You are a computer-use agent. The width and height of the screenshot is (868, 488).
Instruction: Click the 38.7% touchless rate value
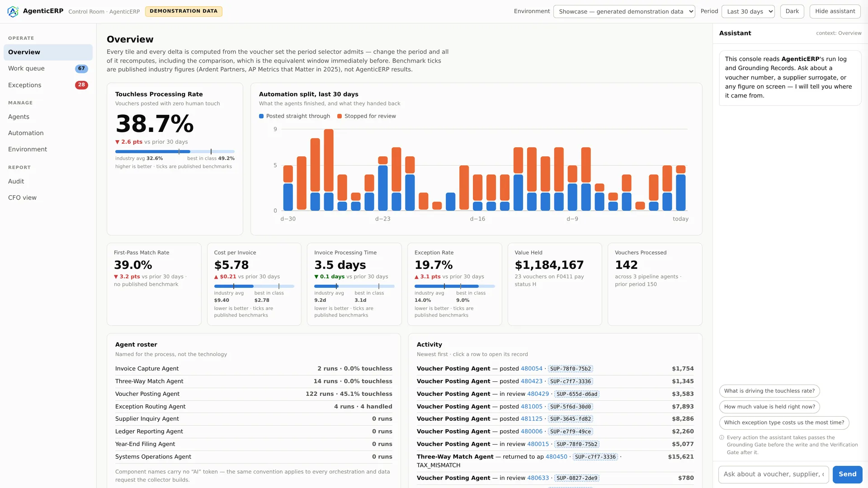(155, 123)
